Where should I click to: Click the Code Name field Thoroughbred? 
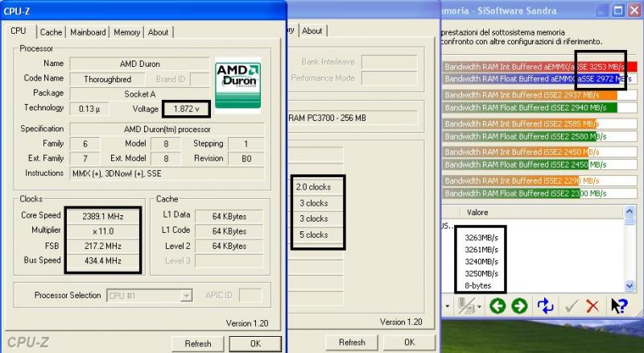coord(107,79)
